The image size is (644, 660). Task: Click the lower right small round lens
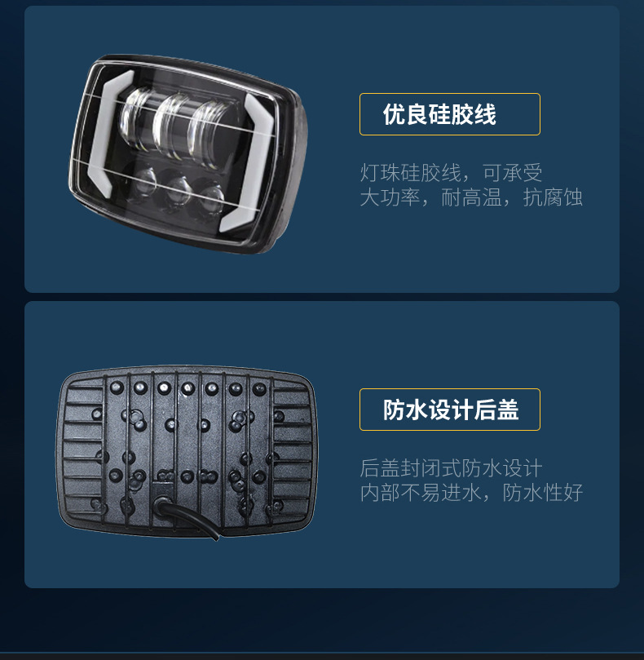[x=211, y=197]
